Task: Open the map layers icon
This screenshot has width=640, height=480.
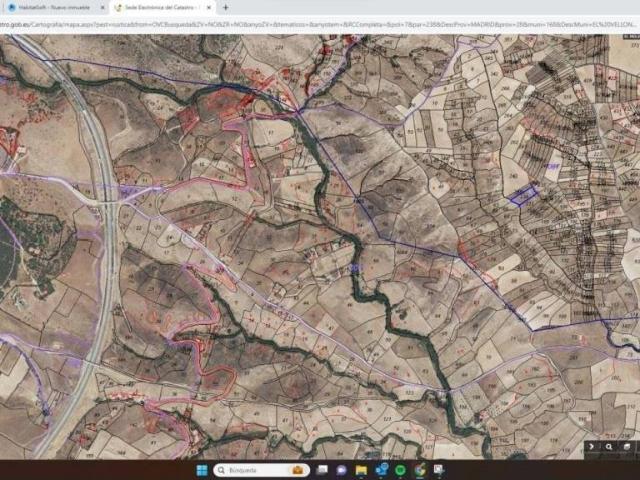Action: click(x=628, y=447)
